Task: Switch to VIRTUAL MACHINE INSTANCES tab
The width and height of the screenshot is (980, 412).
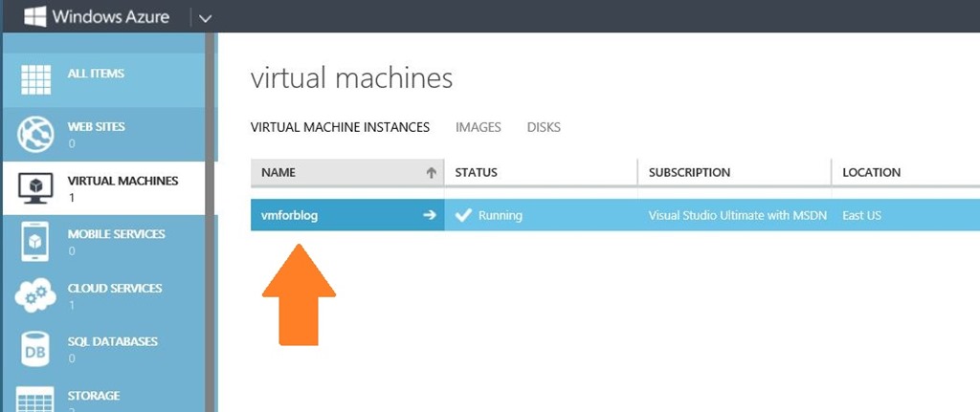Action: click(x=340, y=127)
